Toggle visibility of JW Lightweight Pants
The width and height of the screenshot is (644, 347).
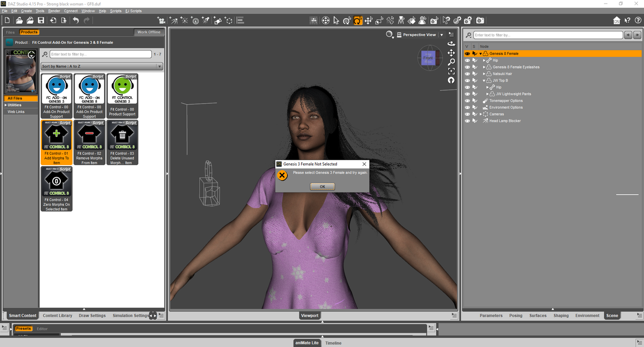467,94
